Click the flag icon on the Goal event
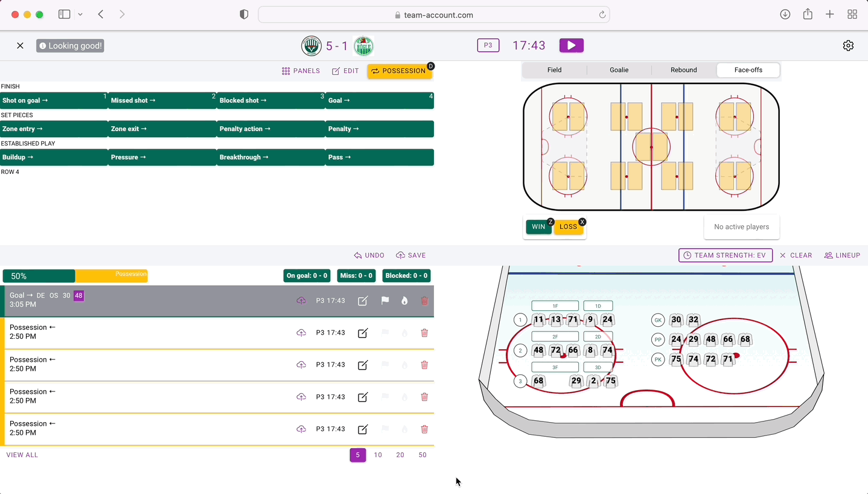 [x=385, y=301]
